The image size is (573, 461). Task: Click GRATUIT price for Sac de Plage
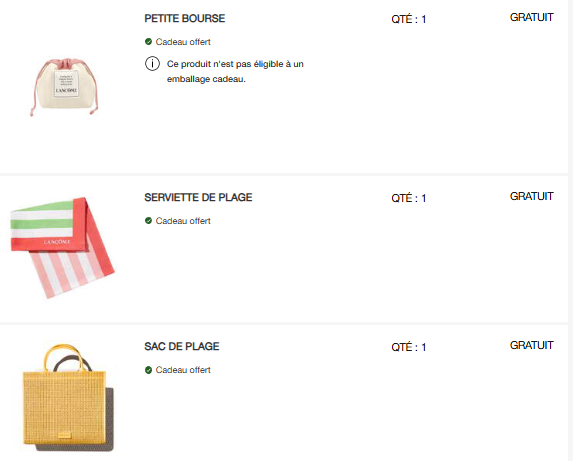531,345
